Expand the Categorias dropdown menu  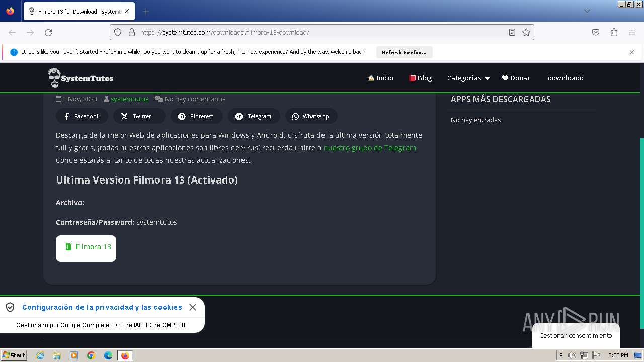(x=468, y=78)
